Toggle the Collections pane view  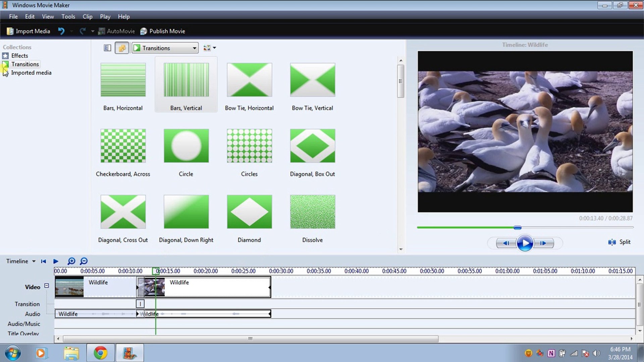(x=122, y=48)
